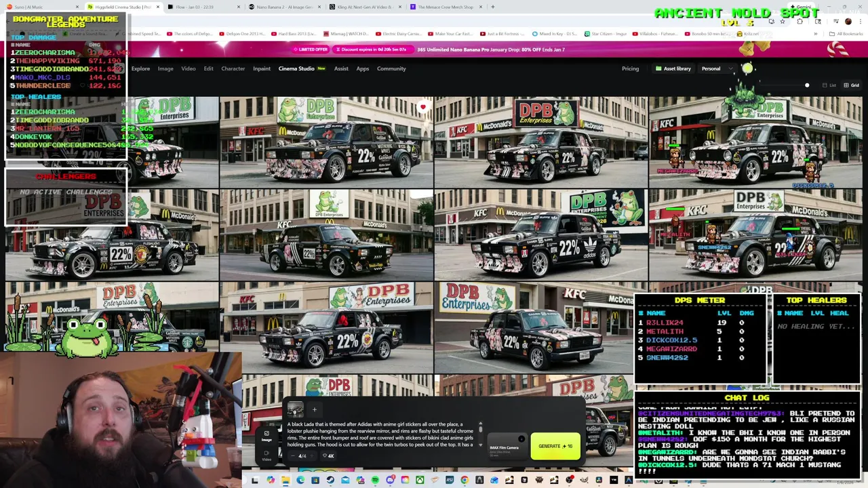Screen dimensions: 868x488
Task: Open the Video navigation item
Action: (x=189, y=68)
